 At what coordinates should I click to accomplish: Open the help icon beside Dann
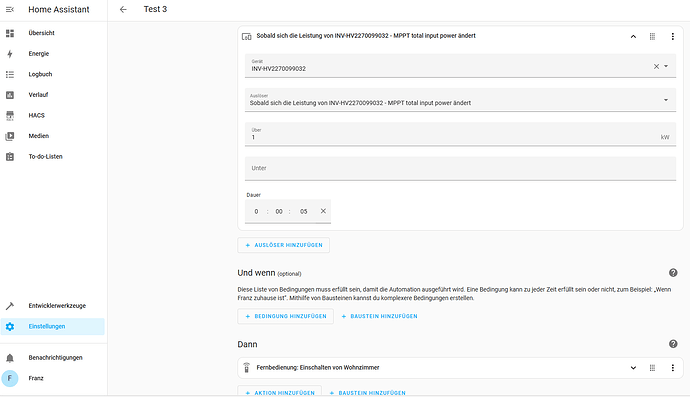673,344
